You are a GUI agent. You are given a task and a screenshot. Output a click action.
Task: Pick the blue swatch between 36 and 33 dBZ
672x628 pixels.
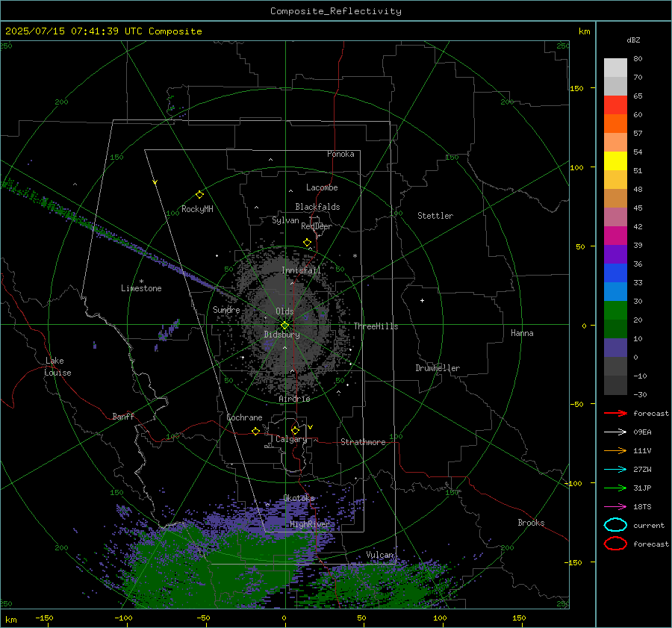click(615, 273)
